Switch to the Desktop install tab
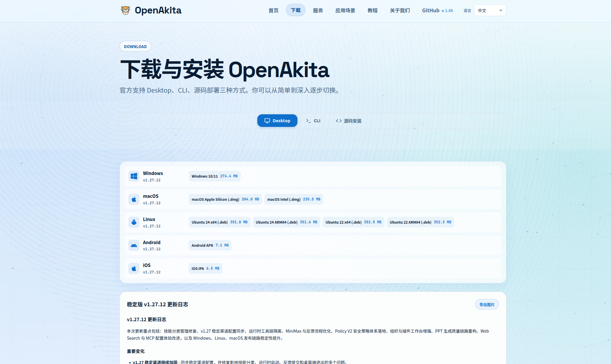This screenshot has height=364, width=611. pyautogui.click(x=277, y=121)
